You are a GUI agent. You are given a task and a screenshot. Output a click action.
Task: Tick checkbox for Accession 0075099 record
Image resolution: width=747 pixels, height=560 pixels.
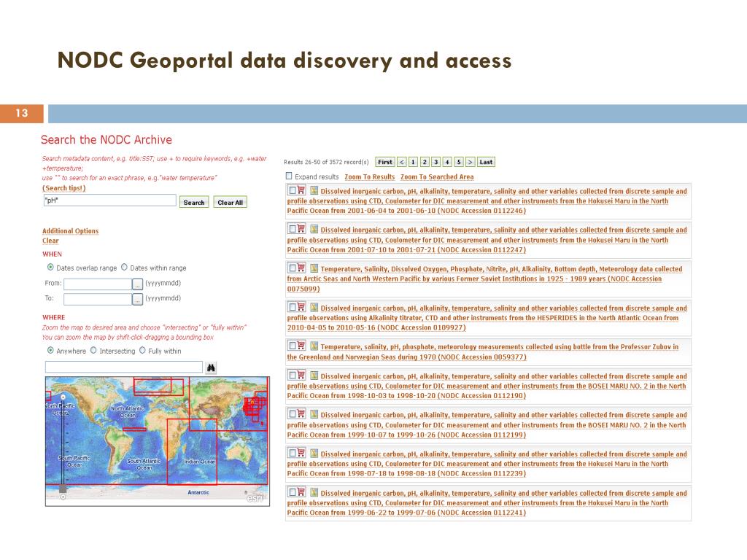click(x=292, y=268)
